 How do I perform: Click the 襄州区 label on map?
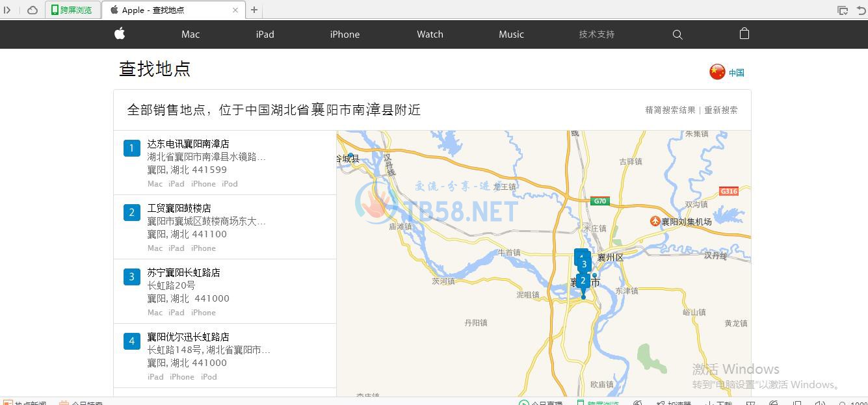[x=611, y=257]
